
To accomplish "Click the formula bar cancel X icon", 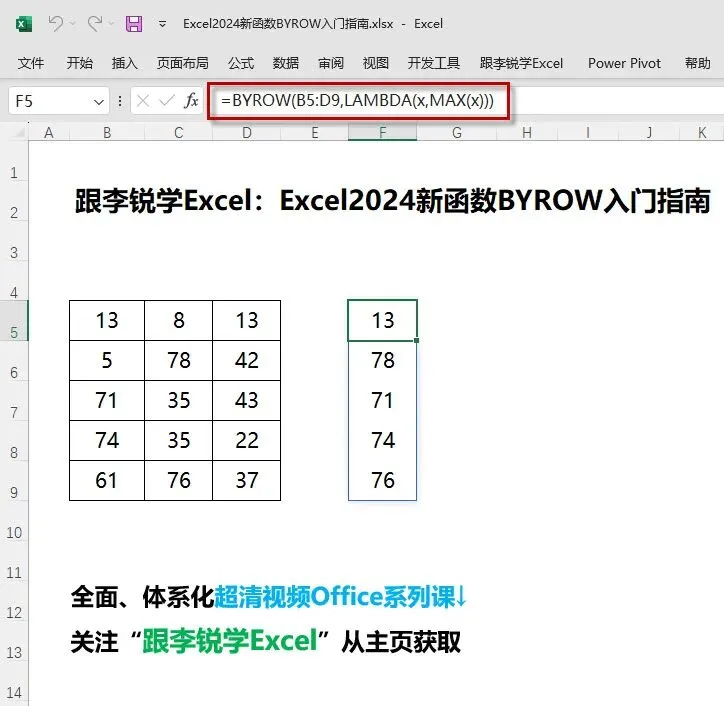I will (143, 100).
